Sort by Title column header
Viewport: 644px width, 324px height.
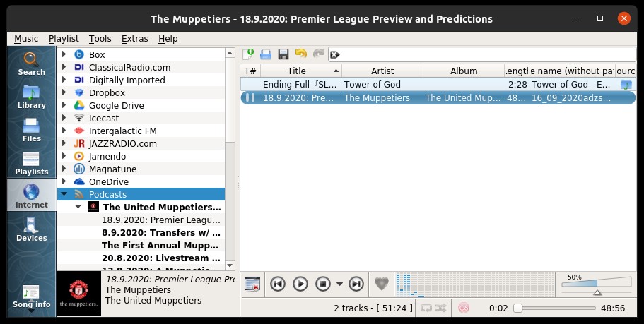[x=301, y=71]
